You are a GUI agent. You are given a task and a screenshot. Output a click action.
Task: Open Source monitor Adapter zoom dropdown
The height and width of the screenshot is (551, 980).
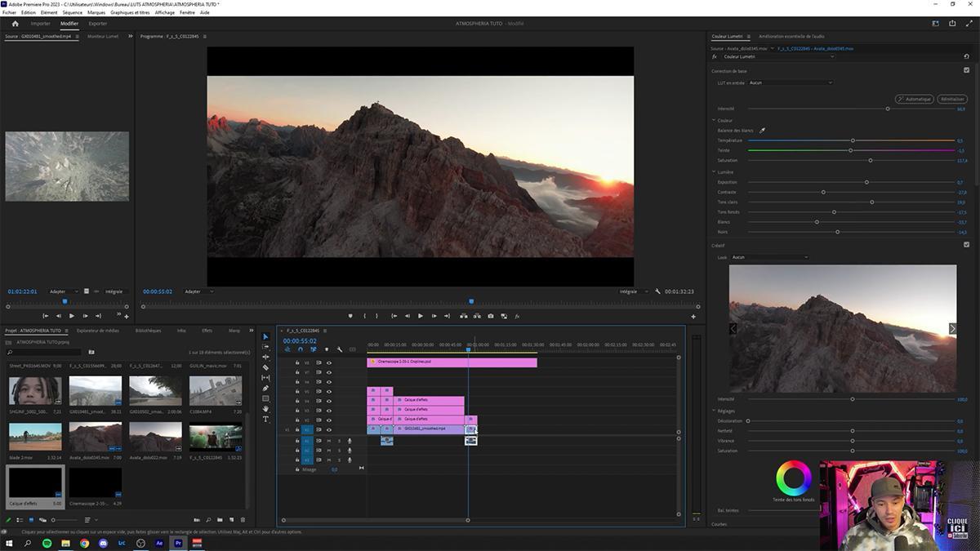[x=64, y=291]
